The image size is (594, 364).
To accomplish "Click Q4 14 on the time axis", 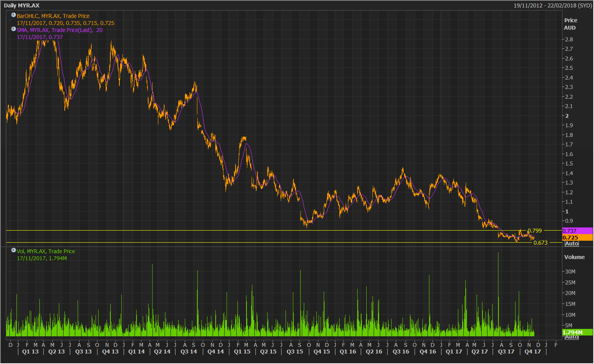I will (x=216, y=352).
